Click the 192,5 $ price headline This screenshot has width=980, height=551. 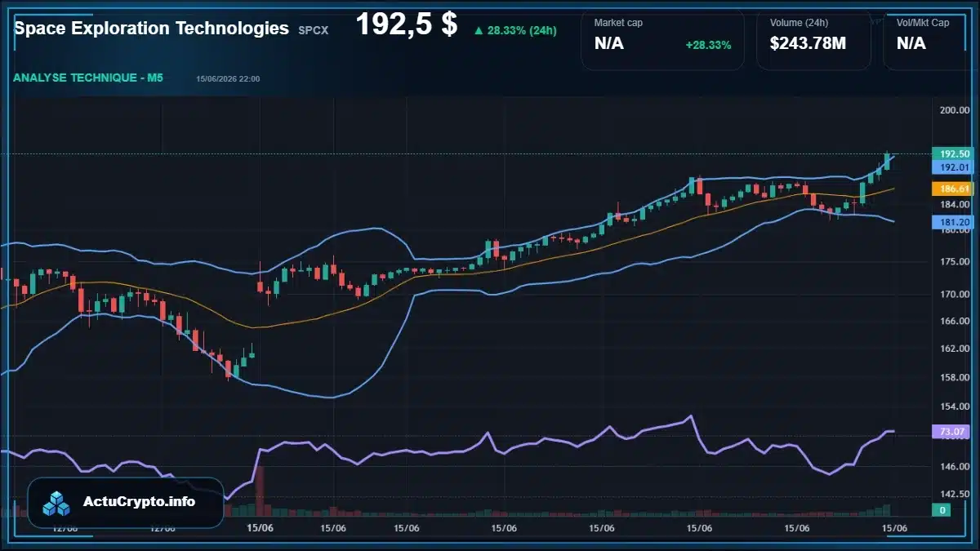pyautogui.click(x=406, y=24)
